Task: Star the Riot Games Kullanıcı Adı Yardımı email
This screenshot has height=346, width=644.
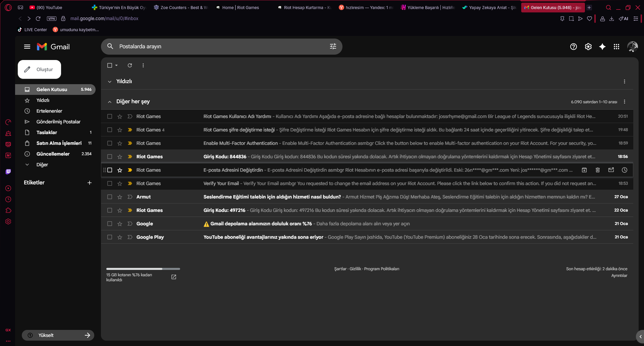Action: (x=120, y=116)
